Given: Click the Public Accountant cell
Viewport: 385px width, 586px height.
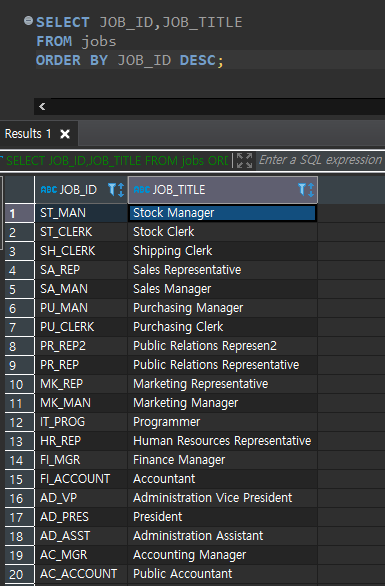Looking at the screenshot, I should click(223, 574).
